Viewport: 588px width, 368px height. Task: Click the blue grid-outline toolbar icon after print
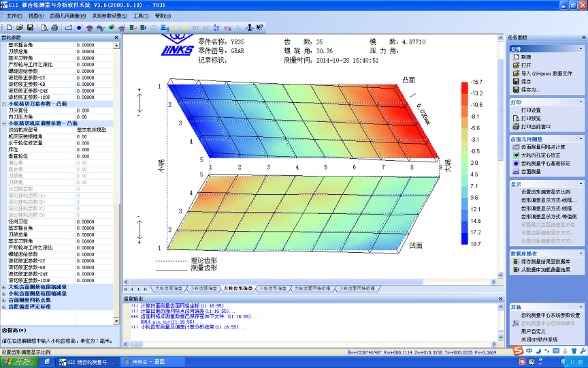[x=69, y=27]
